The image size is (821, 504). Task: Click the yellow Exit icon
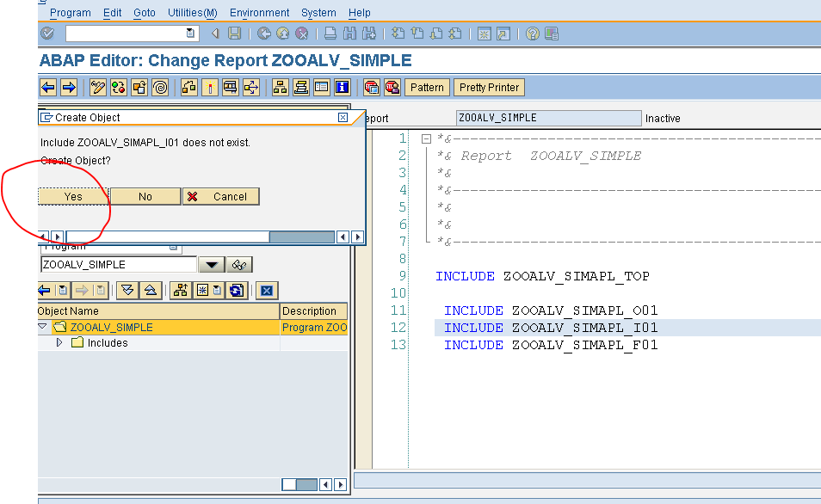click(283, 34)
